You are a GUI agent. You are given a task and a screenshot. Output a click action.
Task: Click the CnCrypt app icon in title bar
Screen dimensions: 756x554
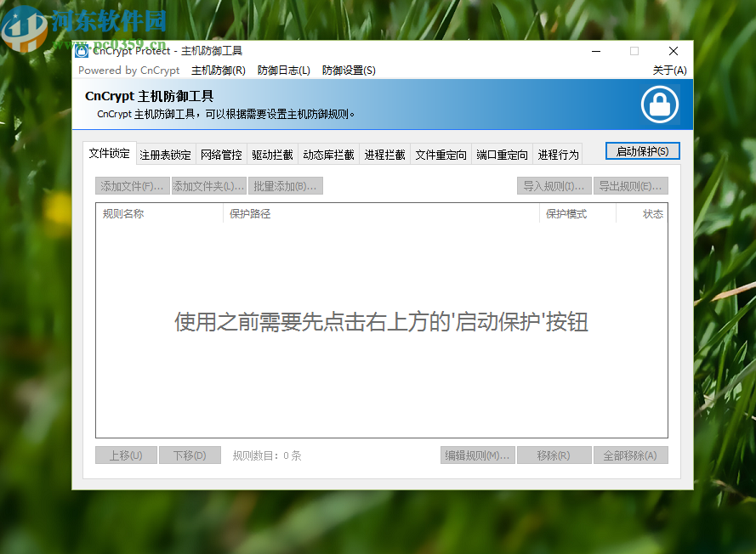point(82,51)
